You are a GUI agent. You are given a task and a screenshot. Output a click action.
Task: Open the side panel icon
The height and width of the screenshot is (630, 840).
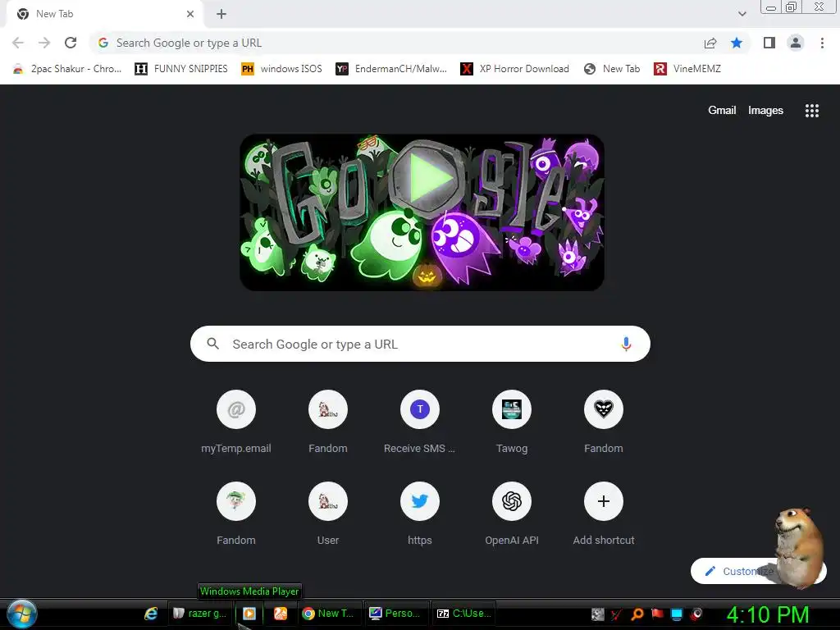click(769, 43)
